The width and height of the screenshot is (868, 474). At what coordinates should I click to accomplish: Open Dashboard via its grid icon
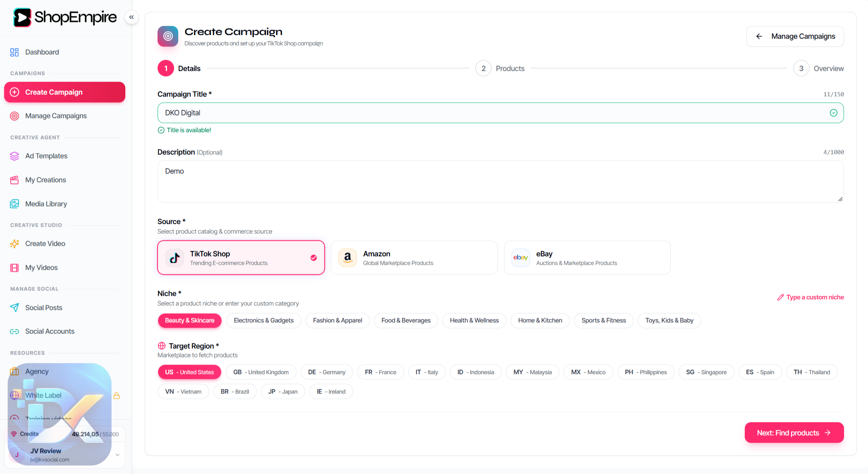click(x=14, y=52)
